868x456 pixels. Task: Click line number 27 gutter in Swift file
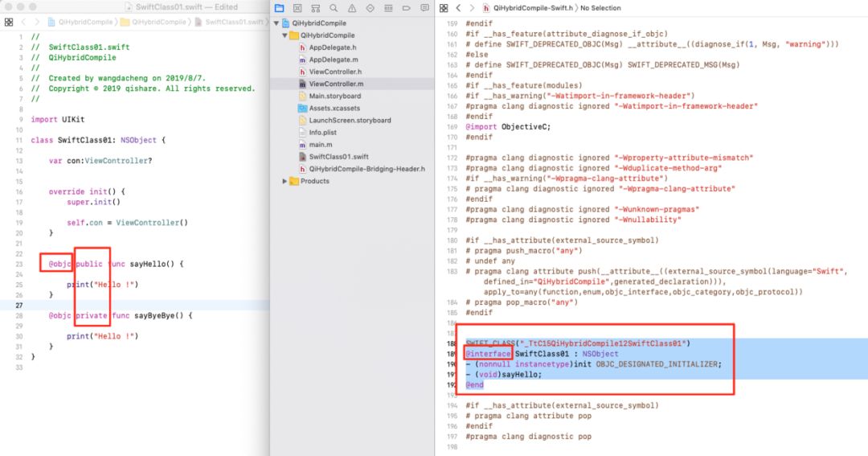pos(19,306)
